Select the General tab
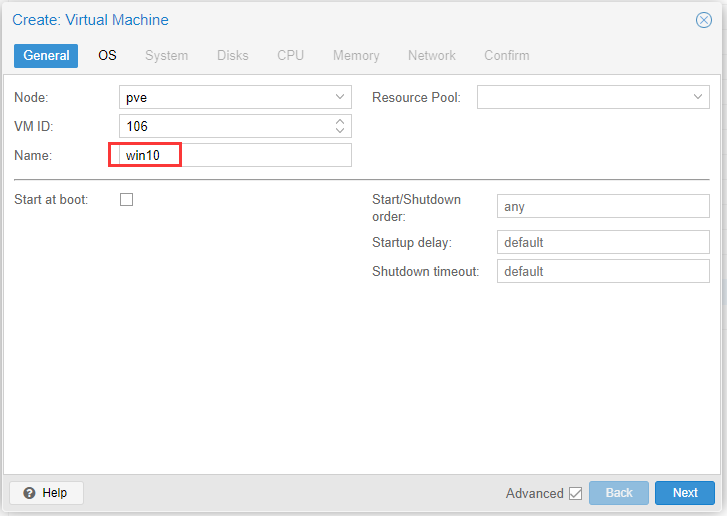 (x=46, y=55)
